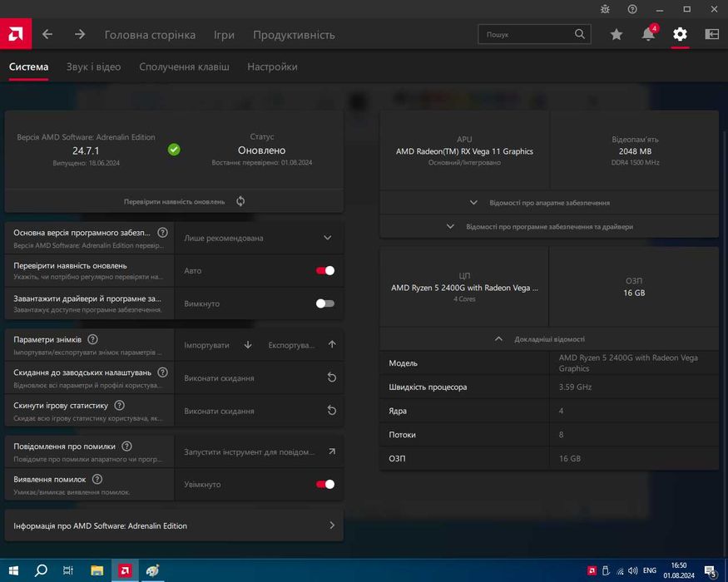
Task: Show help for Виявлення помилок
Action: [97, 479]
